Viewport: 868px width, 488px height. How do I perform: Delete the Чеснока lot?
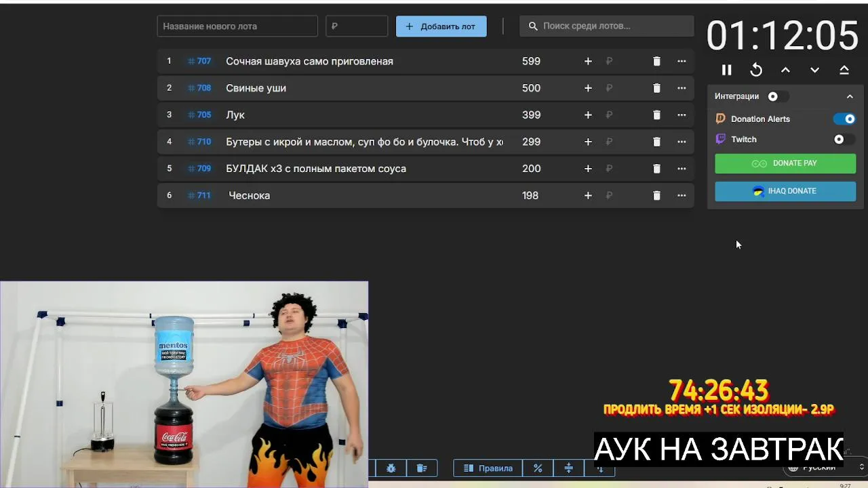656,195
